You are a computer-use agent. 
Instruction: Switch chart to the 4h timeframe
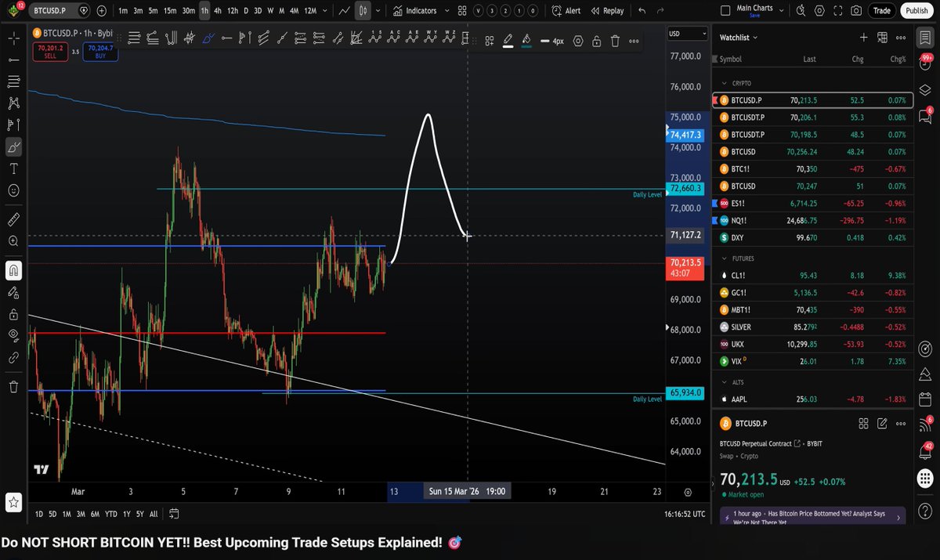pyautogui.click(x=219, y=10)
